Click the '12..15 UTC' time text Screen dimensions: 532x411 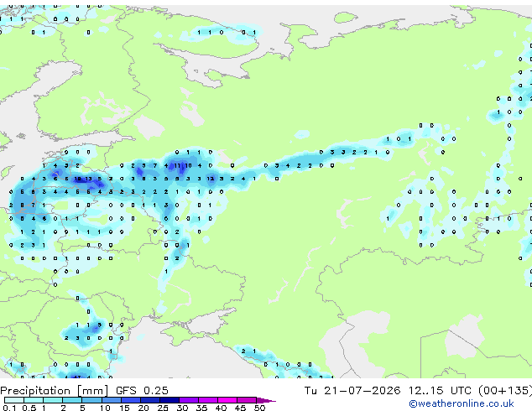(x=440, y=391)
